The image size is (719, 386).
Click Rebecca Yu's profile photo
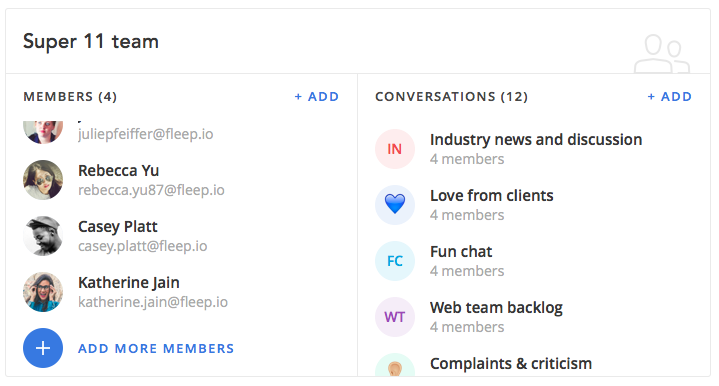coord(43,180)
